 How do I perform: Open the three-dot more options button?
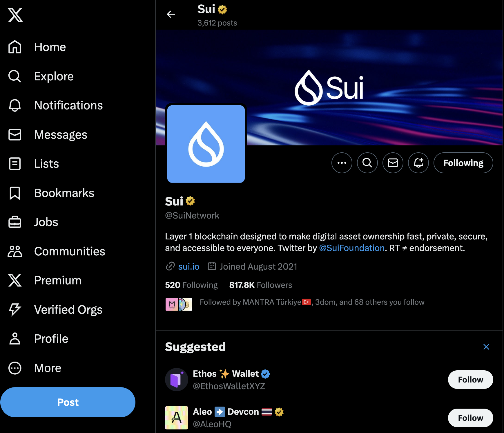342,163
